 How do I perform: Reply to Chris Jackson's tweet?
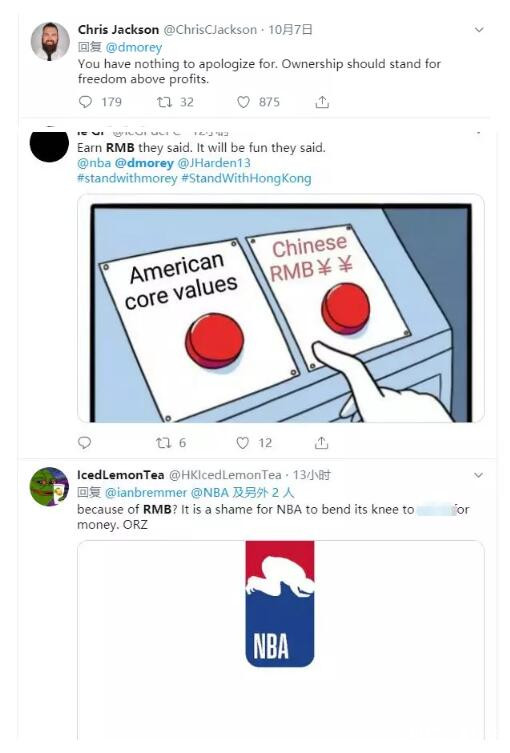85,102
